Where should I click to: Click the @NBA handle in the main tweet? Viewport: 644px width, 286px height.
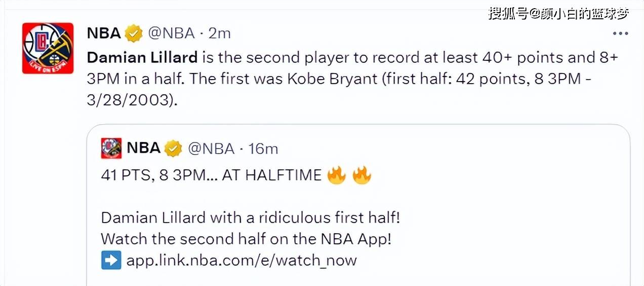click(171, 33)
